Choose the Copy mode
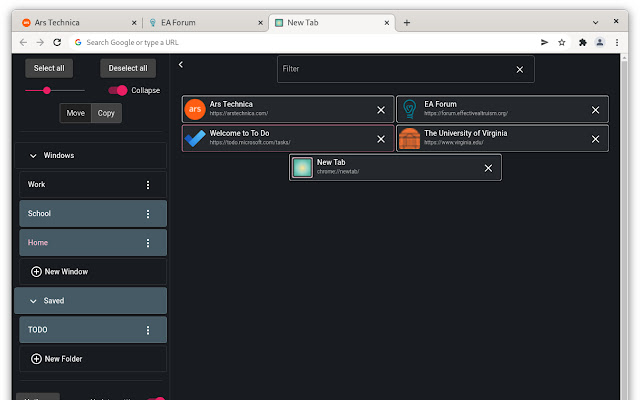Viewport: 640px width, 400px height. [x=106, y=113]
